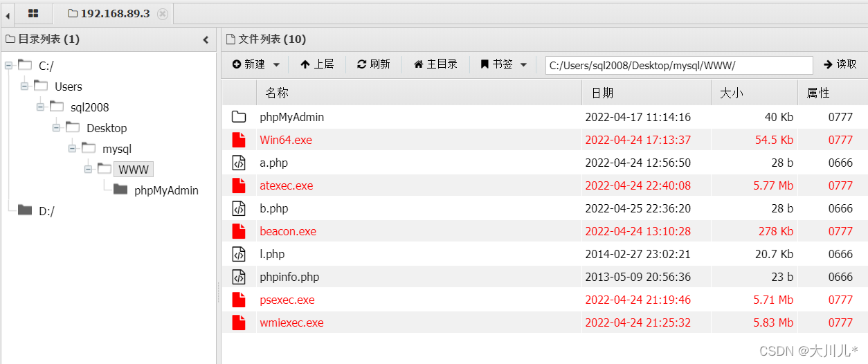Click the phpMyAdmin dark folder icon in tree

pos(120,190)
